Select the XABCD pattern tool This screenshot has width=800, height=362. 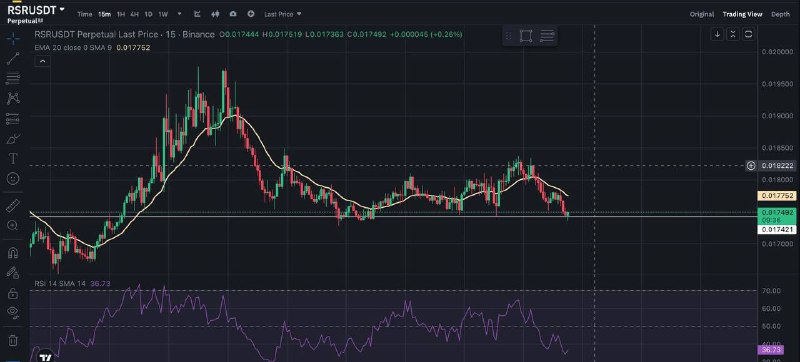13,98
